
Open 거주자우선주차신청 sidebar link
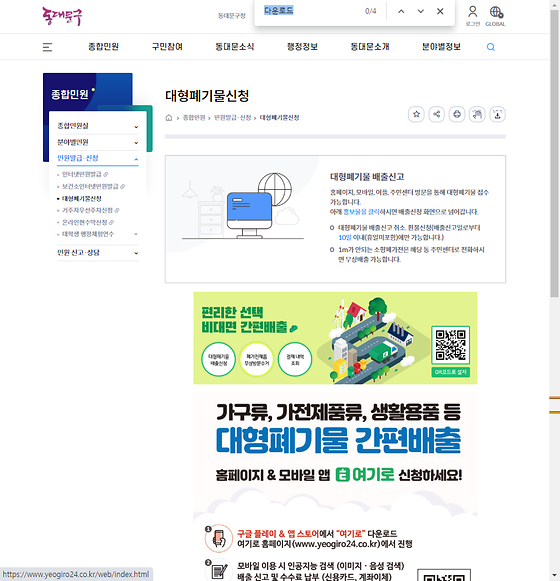click(x=87, y=210)
